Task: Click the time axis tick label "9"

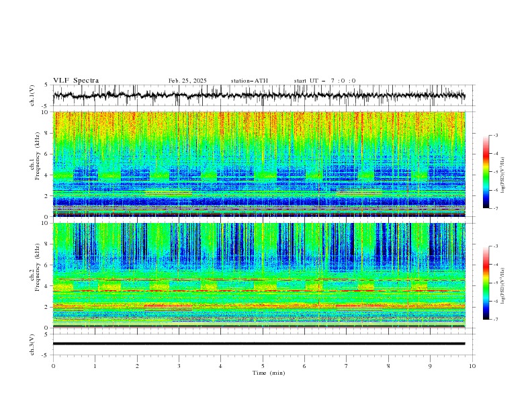Action: (430, 366)
